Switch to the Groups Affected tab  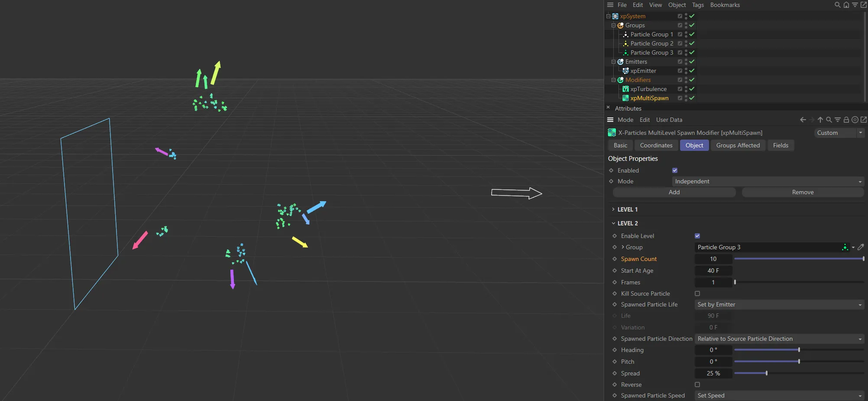[738, 145]
